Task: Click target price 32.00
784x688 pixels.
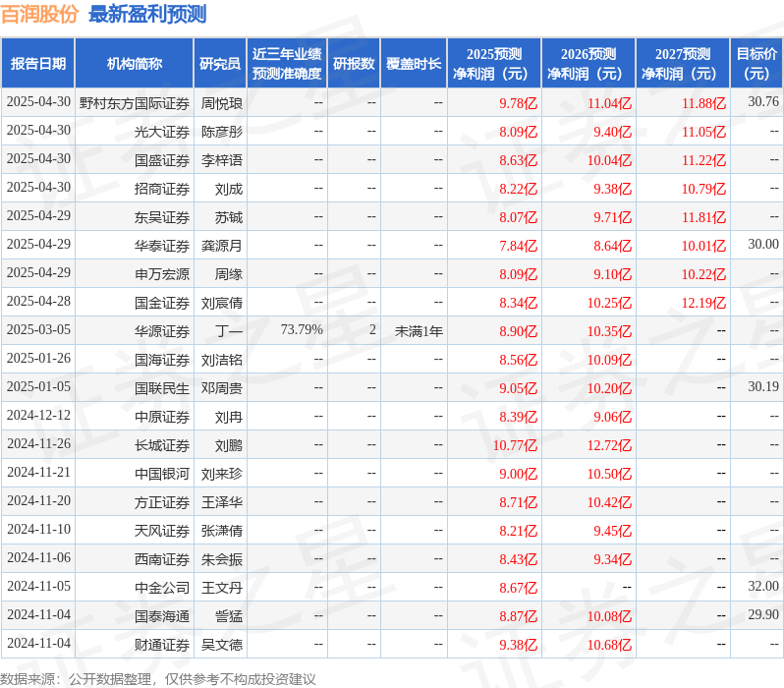Action: tap(763, 587)
